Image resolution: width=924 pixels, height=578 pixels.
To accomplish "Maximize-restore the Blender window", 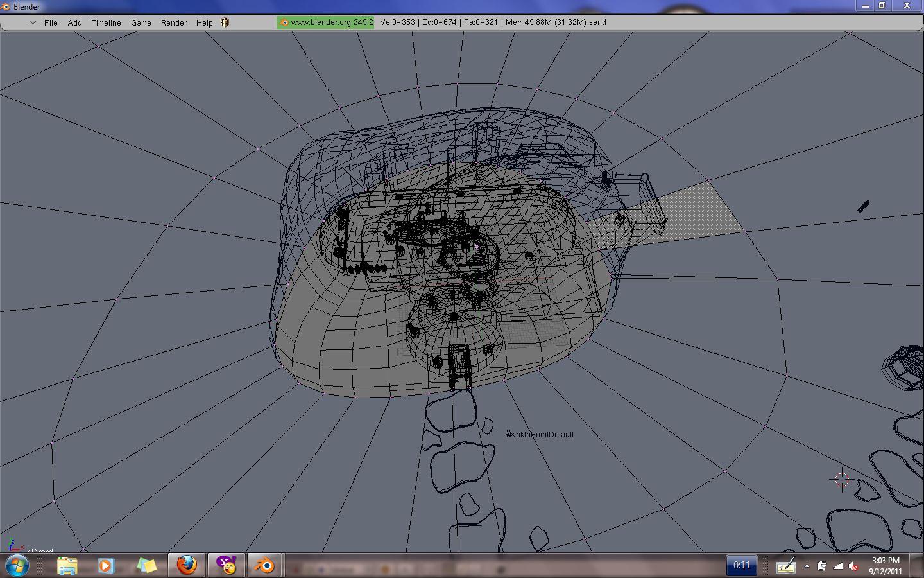I will 883,6.
